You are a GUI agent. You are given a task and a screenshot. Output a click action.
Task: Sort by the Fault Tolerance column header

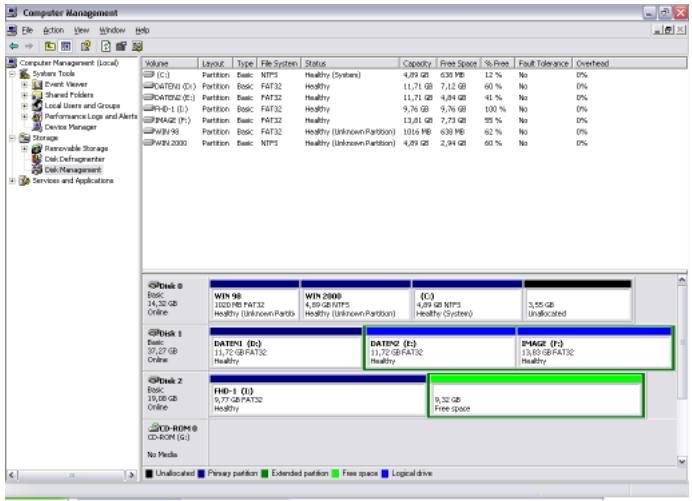[543, 63]
